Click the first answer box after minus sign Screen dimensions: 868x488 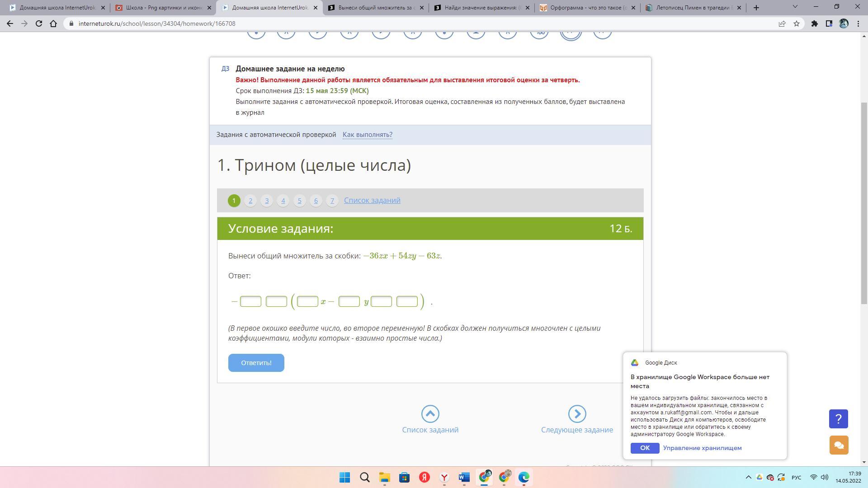tap(250, 301)
